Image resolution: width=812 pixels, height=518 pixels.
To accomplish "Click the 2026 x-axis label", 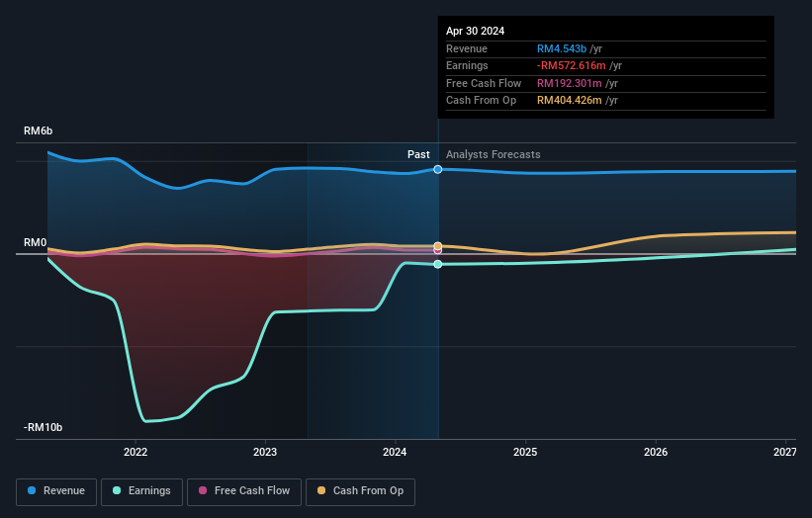I will [x=656, y=452].
